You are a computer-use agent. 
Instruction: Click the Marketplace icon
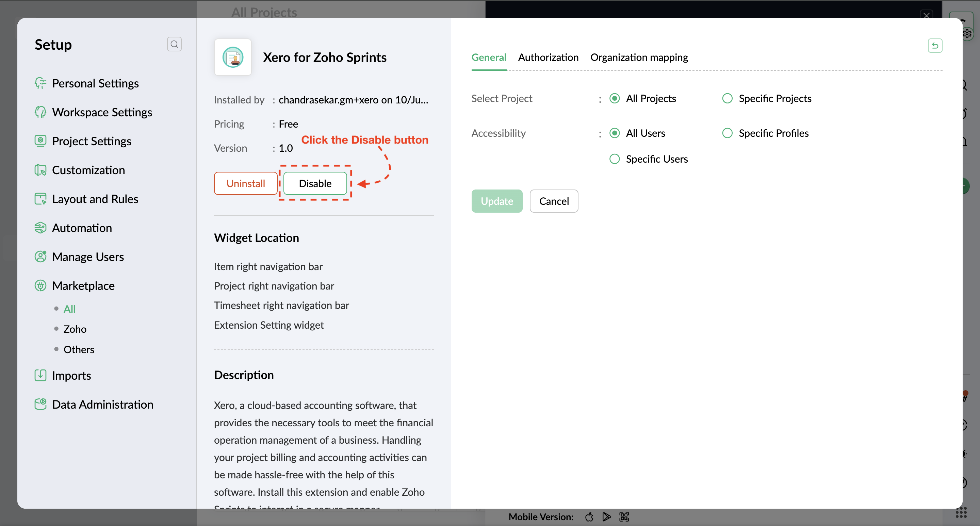pyautogui.click(x=40, y=285)
